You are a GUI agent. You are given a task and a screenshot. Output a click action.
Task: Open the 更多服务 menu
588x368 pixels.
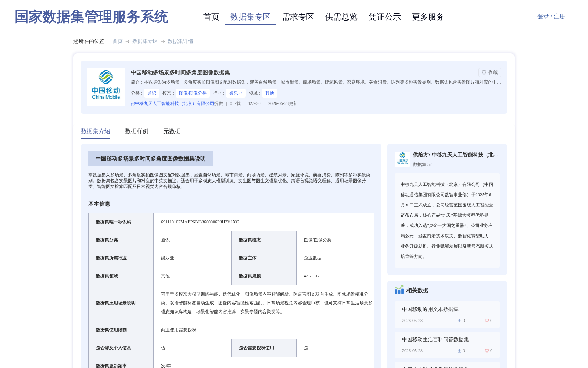pyautogui.click(x=428, y=17)
